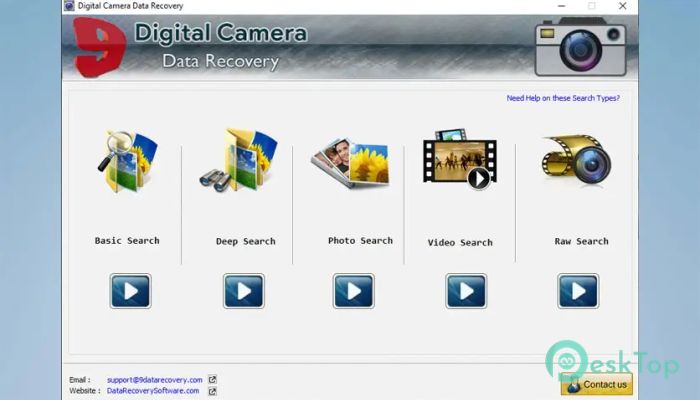Close the Digital Camera Data Recovery window
The width and height of the screenshot is (700, 400).
click(x=622, y=6)
